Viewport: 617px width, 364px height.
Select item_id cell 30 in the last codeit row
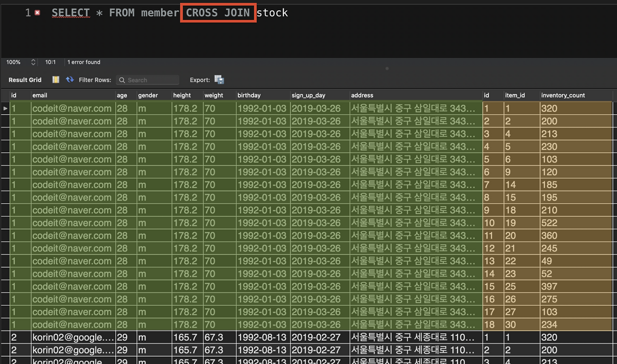click(x=522, y=325)
